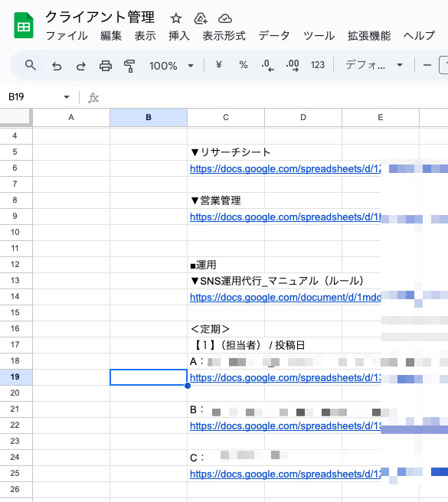Screen dimensions: 448x502
Task: Rename the クライアント管理 document title
Action: coord(100,18)
